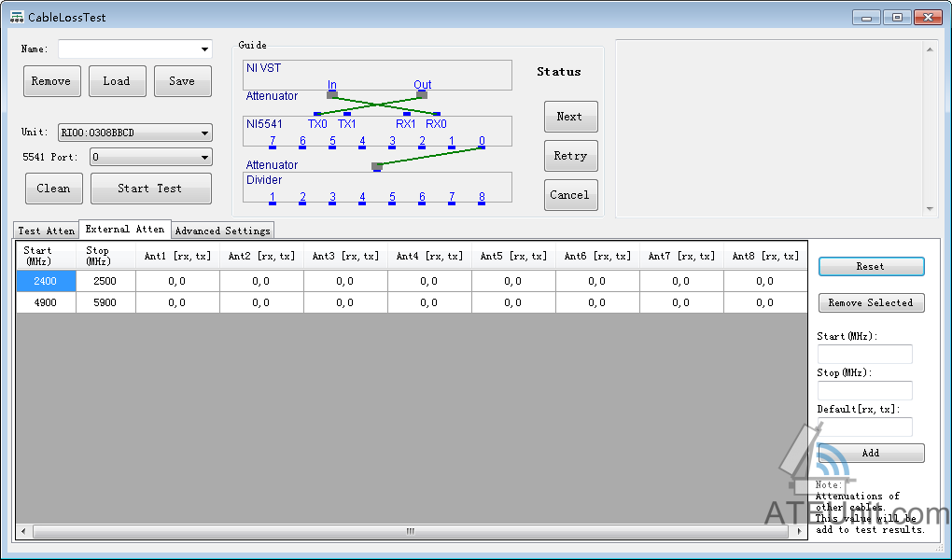
Task: Click the NI VST attenuator In port
Action: coord(332,94)
